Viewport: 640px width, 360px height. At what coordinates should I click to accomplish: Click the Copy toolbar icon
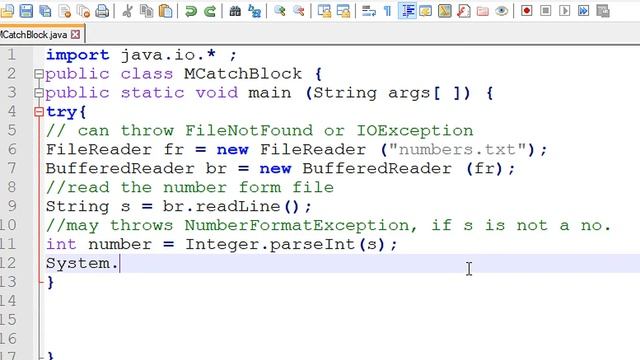pos(146,11)
